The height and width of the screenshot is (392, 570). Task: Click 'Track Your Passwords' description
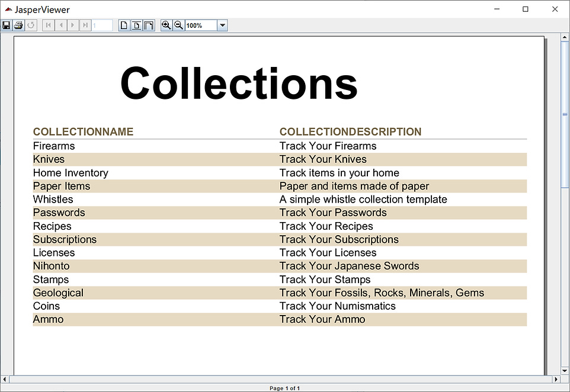[333, 213]
